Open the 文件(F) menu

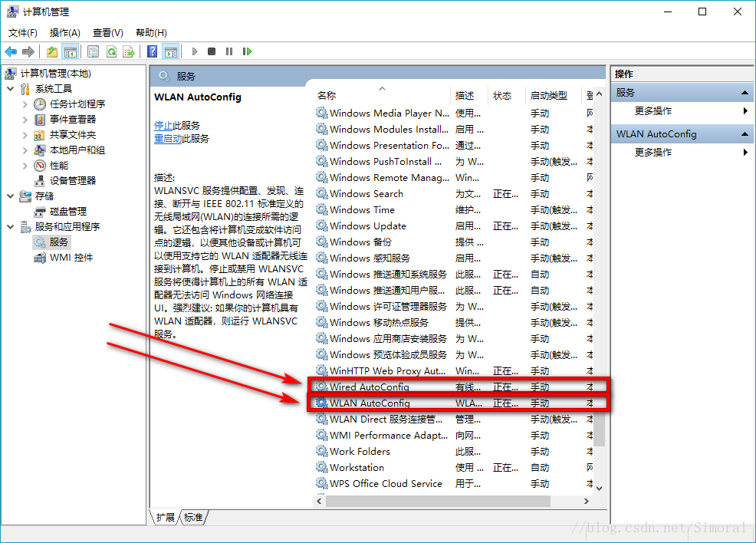23,33
